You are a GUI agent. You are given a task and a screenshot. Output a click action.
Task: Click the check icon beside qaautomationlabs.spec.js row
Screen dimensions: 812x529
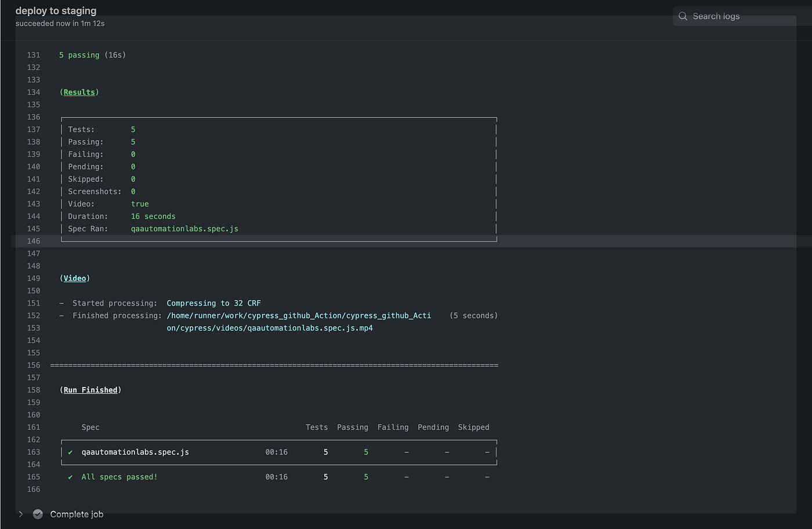70,452
